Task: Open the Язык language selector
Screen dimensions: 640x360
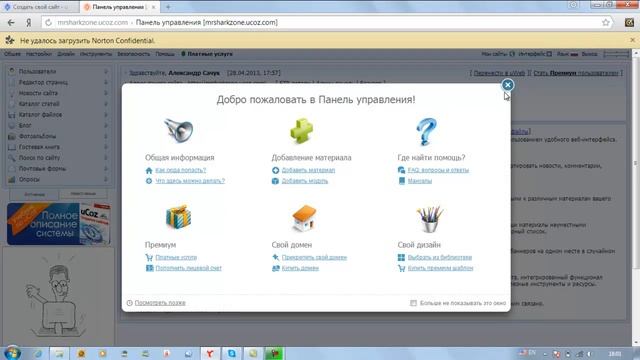Action: [567, 54]
